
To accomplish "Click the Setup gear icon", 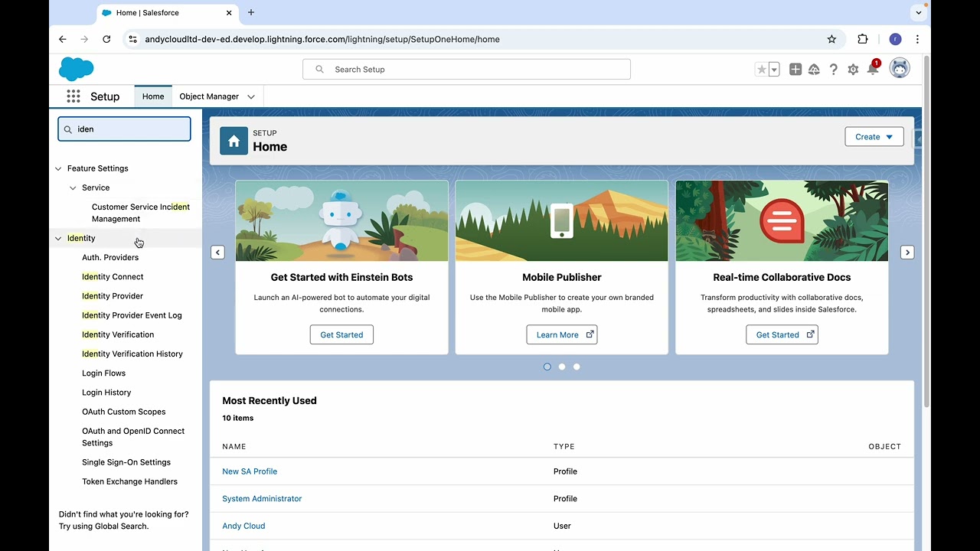I will [x=853, y=70].
